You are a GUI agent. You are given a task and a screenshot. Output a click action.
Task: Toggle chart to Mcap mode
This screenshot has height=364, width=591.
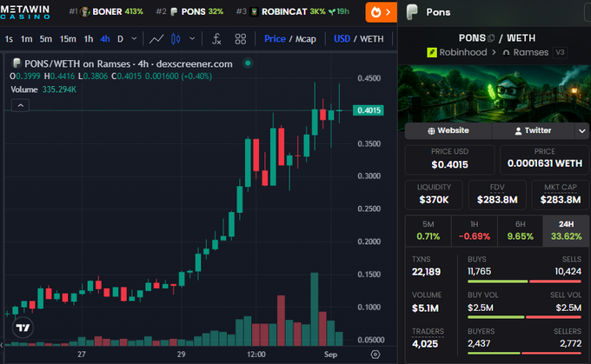[306, 39]
